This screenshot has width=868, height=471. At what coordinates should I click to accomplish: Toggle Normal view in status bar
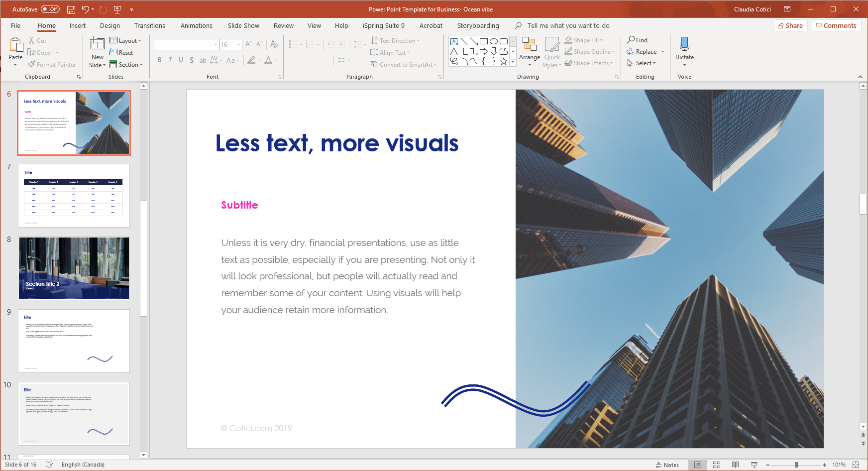click(698, 465)
